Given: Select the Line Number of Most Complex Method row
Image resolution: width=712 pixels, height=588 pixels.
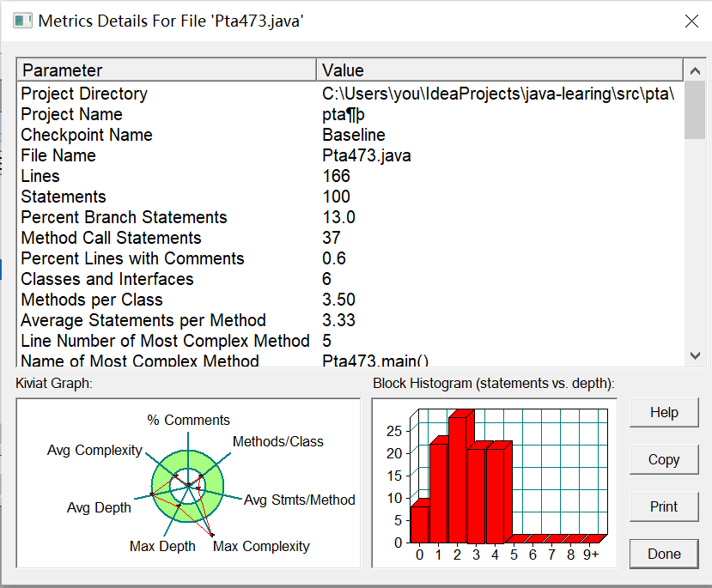Looking at the screenshot, I should [350, 341].
